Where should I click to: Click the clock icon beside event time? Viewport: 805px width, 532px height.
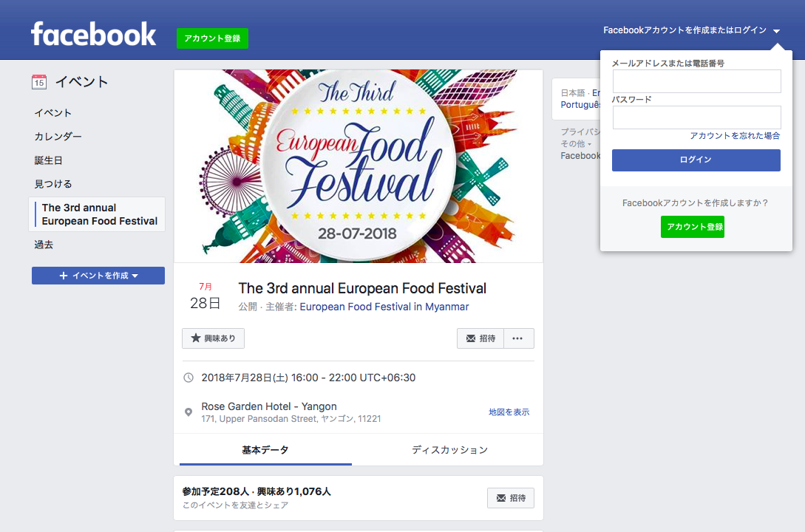click(188, 378)
